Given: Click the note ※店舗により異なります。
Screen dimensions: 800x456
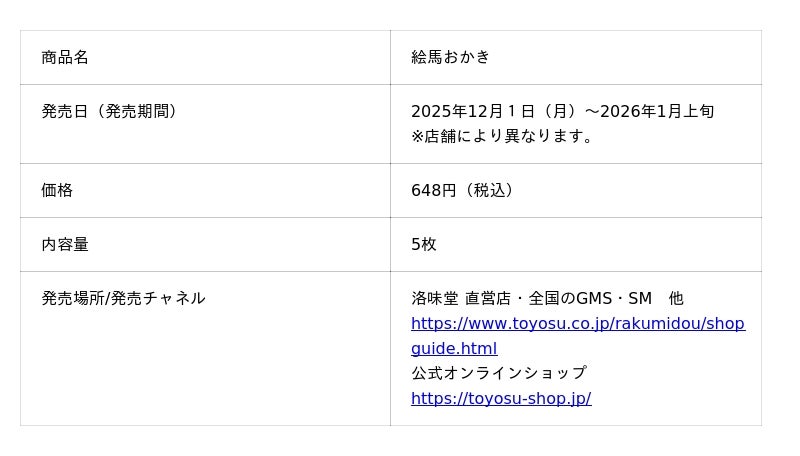Looking at the screenshot, I should (505, 136).
